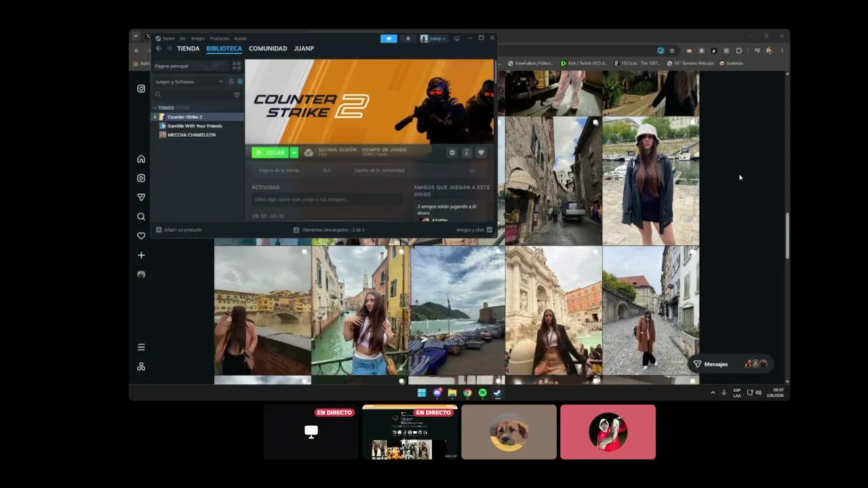Open the Ver menu in Steam
The image size is (868, 488).
click(182, 39)
